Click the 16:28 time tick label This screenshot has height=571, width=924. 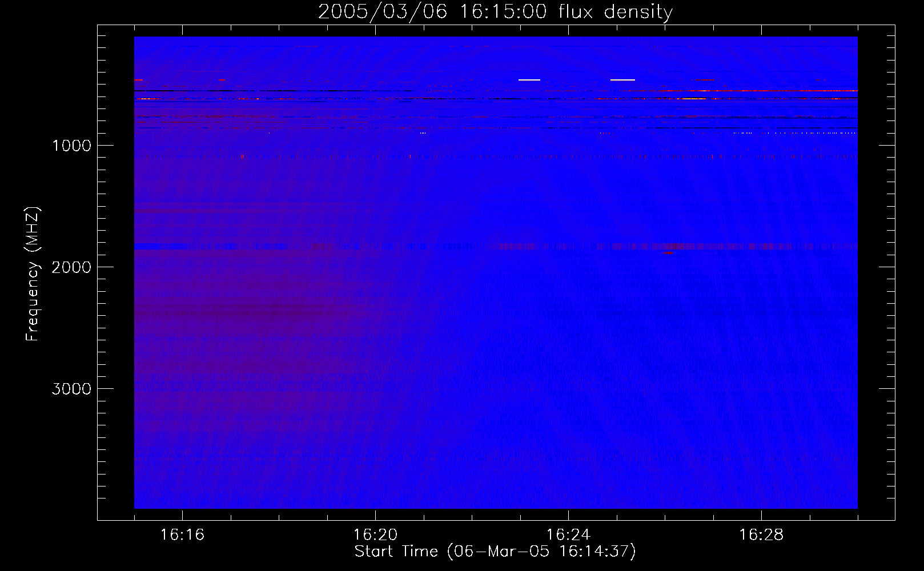761,534
